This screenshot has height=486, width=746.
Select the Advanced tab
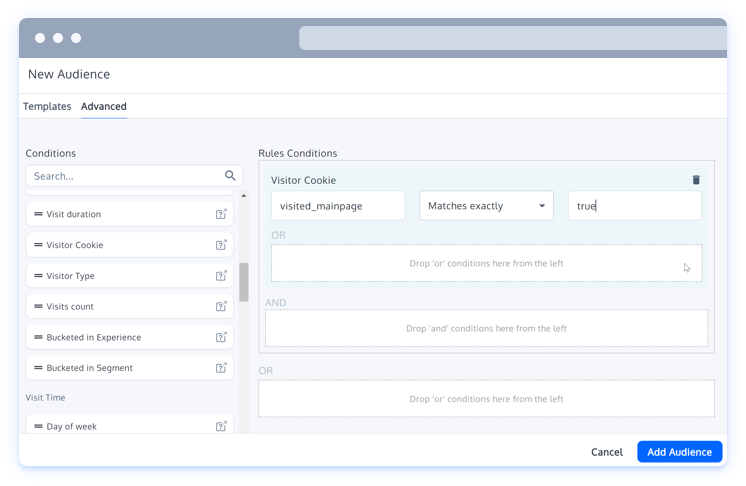click(x=104, y=106)
